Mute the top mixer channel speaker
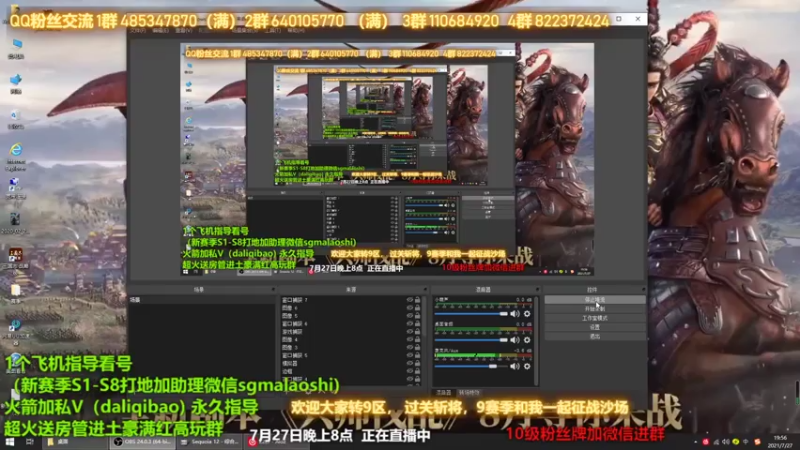The height and width of the screenshot is (450, 800). coord(515,314)
